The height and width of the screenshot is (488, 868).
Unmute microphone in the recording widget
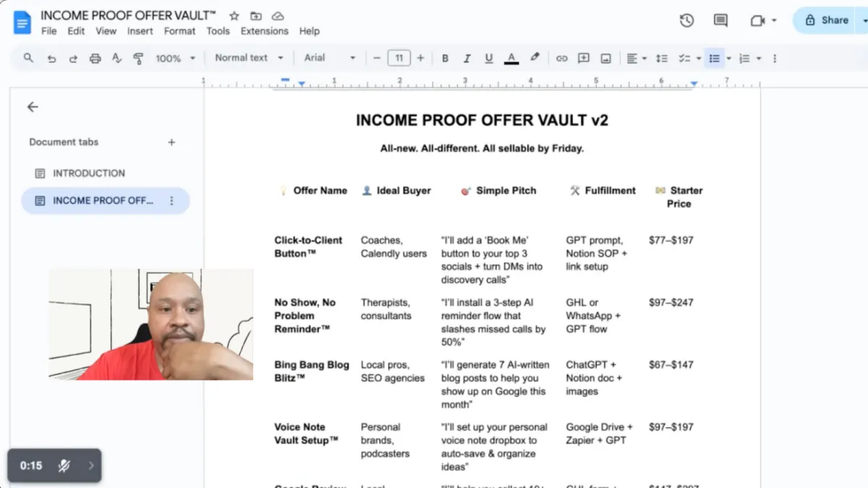coord(64,466)
